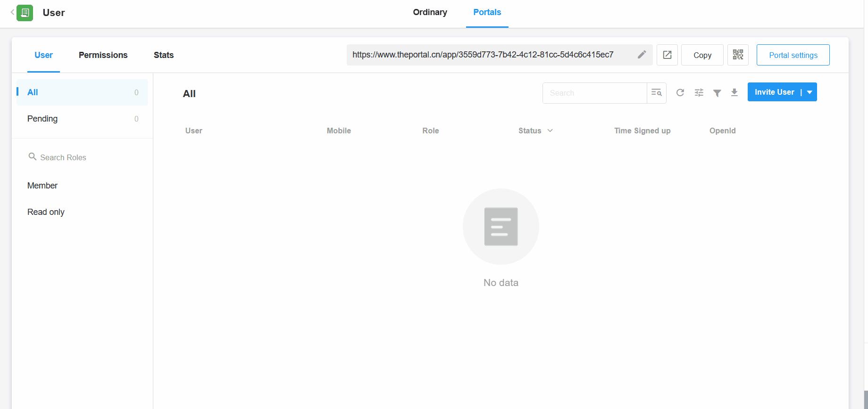Open Portal settings
868x409 pixels.
coord(793,55)
